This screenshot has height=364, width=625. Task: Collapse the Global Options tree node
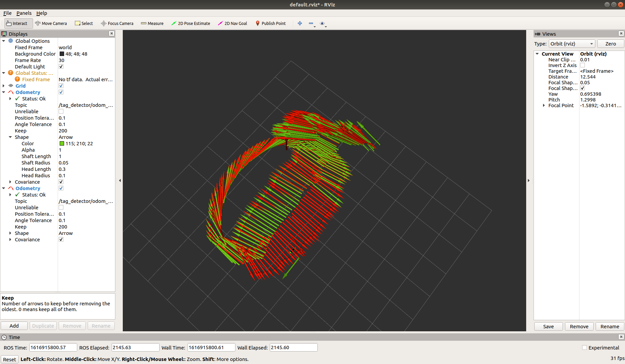click(4, 41)
